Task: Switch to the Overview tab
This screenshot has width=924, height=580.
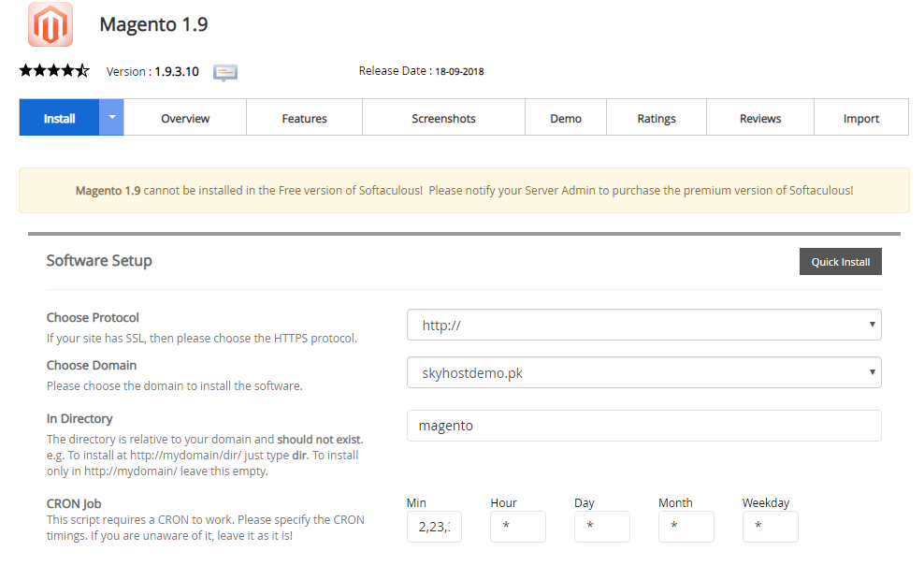Action: pos(185,118)
